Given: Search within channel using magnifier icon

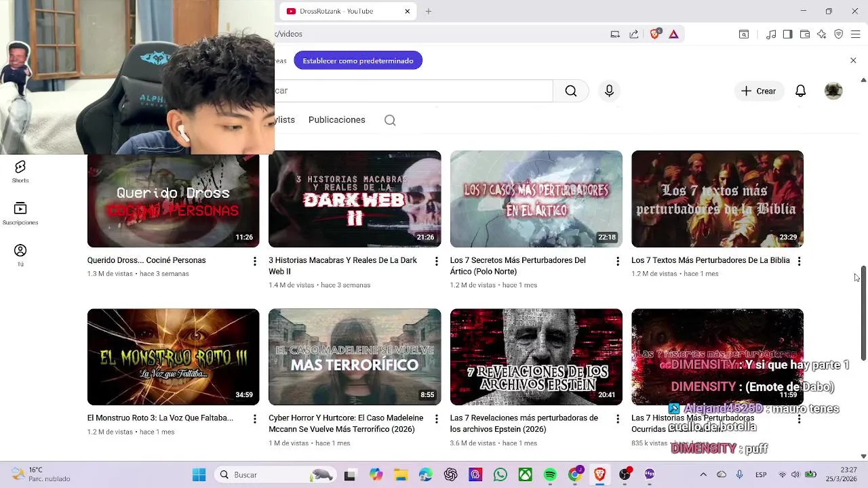Looking at the screenshot, I should [x=390, y=120].
